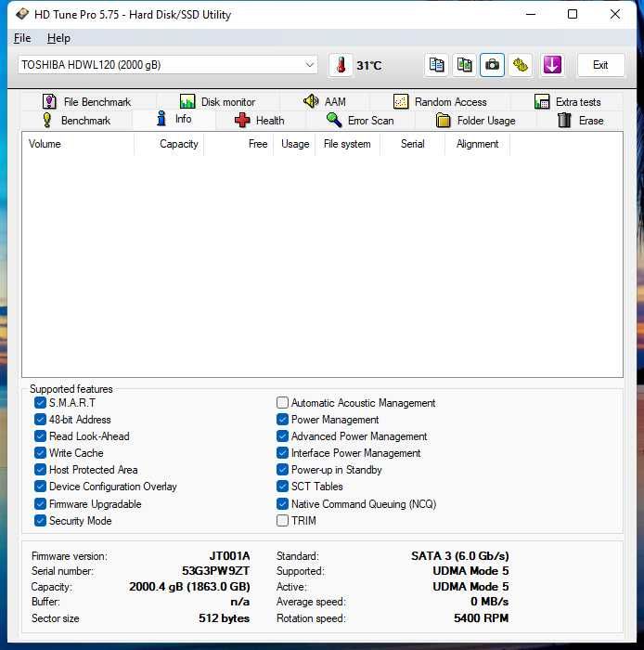Click the Free column header
The width and height of the screenshot is (644, 650).
pos(238,144)
